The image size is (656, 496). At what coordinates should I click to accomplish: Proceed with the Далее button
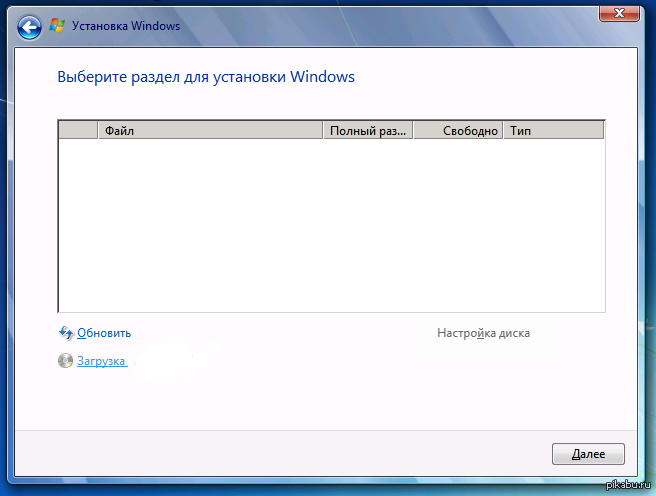coord(588,454)
